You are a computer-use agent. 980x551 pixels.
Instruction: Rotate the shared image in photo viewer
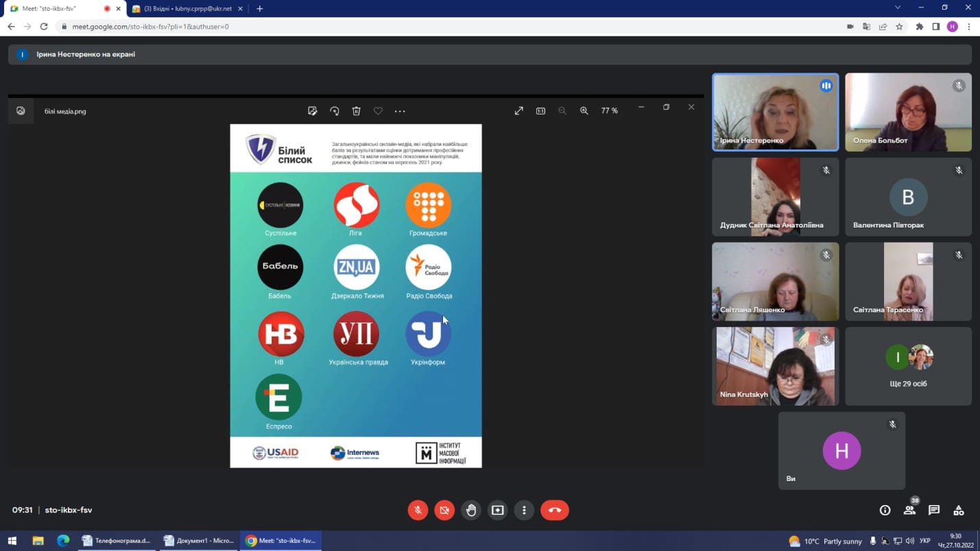(x=335, y=111)
